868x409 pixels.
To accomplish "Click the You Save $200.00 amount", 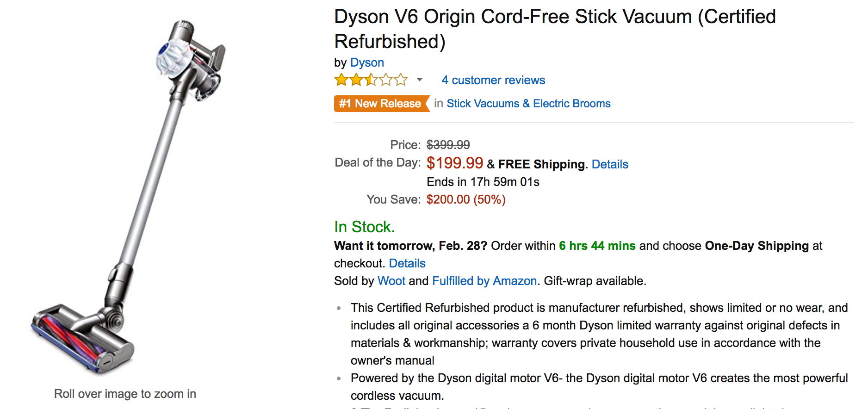I will pyautogui.click(x=465, y=199).
